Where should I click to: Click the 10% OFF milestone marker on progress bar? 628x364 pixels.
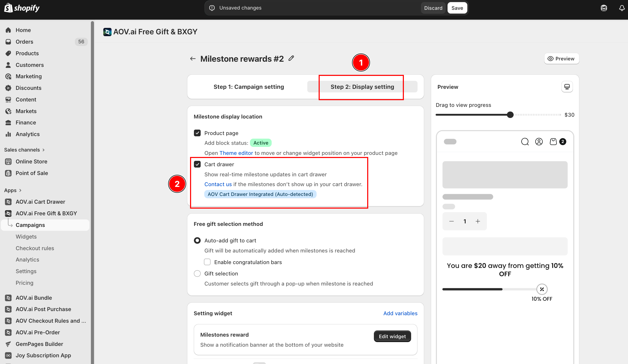[x=542, y=289]
